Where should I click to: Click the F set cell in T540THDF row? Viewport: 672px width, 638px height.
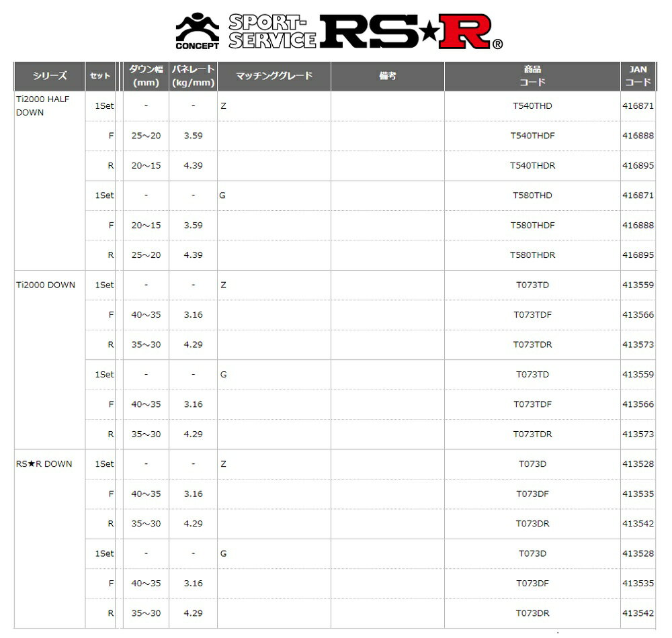click(111, 136)
